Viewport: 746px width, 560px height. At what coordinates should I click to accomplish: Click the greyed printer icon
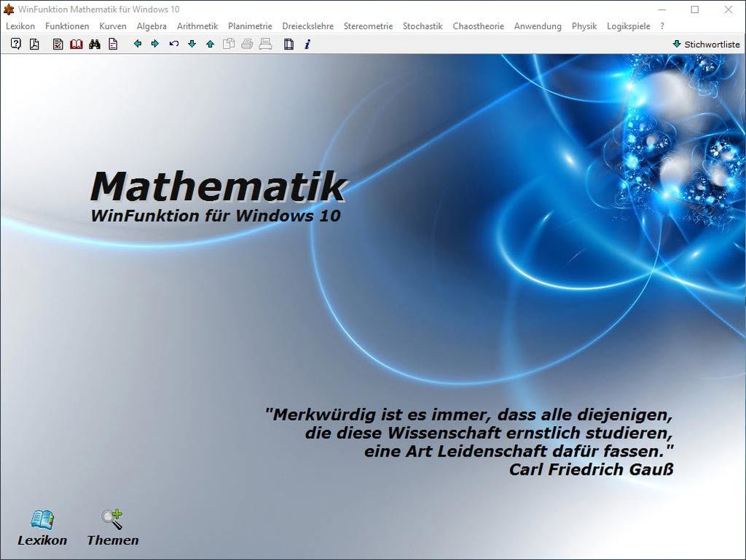(x=247, y=44)
